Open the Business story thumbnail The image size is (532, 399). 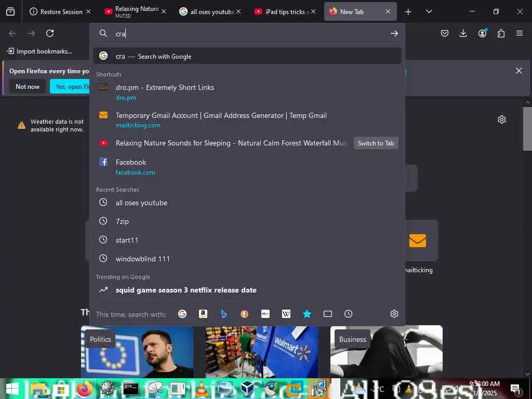coord(387,352)
